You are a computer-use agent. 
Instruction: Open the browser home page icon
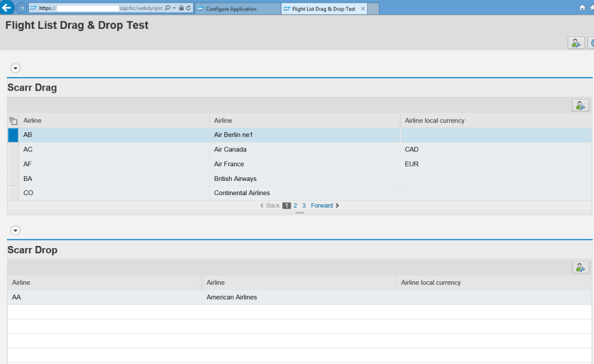[x=582, y=8]
